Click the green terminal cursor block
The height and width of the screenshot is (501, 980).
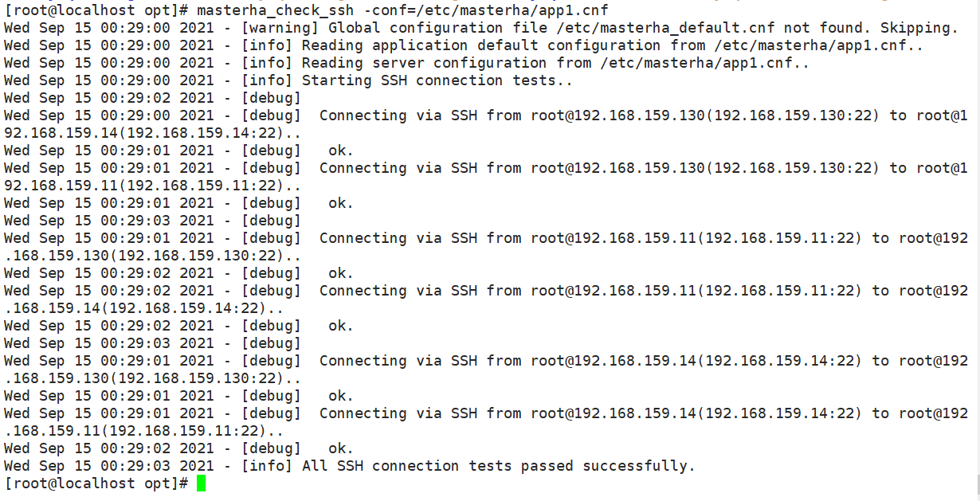(201, 483)
